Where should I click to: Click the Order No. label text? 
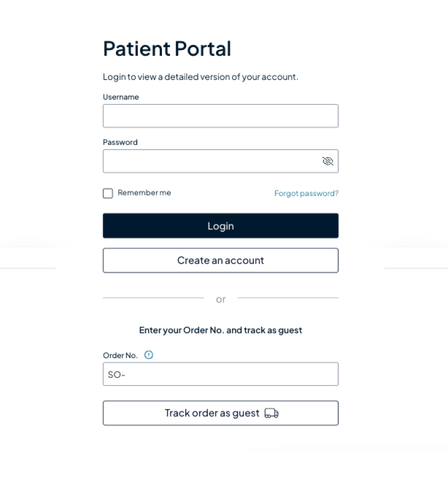point(120,356)
